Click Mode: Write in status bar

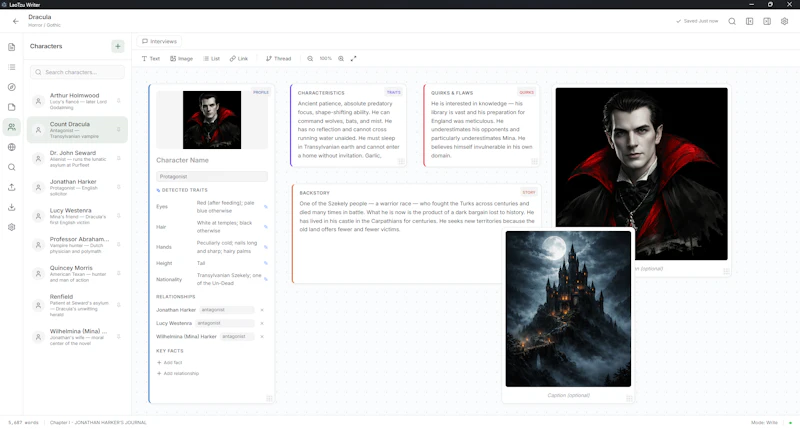click(764, 423)
